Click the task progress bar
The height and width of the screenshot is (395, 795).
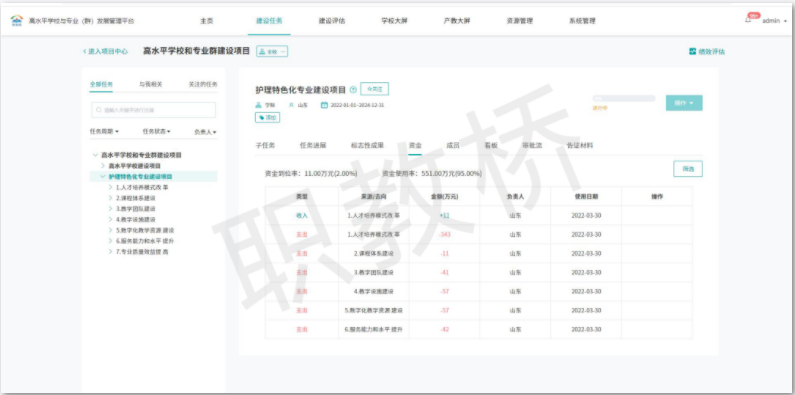pyautogui.click(x=624, y=98)
